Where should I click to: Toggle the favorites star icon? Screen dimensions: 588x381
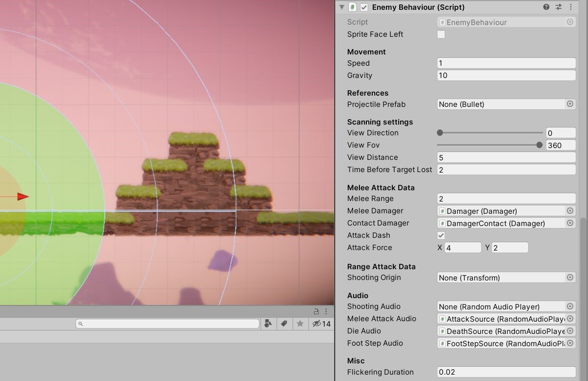[300, 323]
